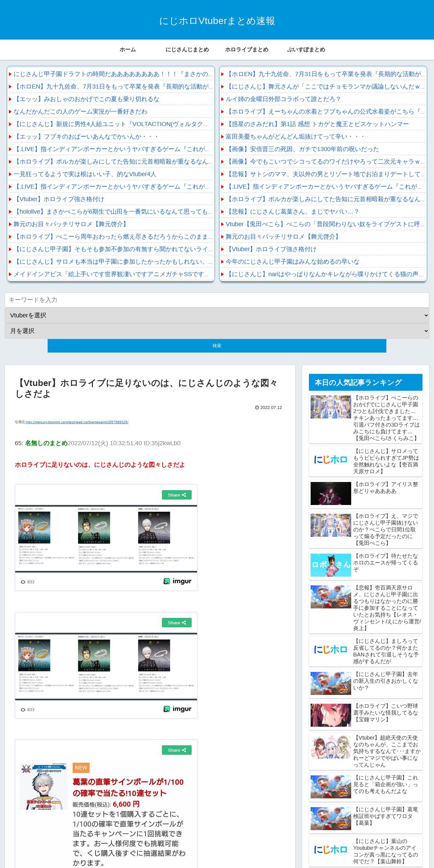Viewport: 434px width, 868px height.
Task: Click the えーちゃんの水着とフブちゃんの公式水着姿 link
Action: pos(325,112)
